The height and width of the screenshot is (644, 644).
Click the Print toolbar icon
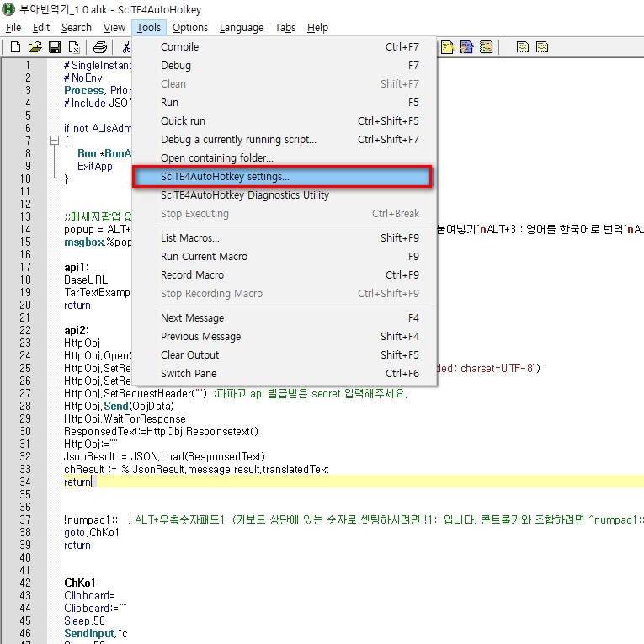click(100, 47)
